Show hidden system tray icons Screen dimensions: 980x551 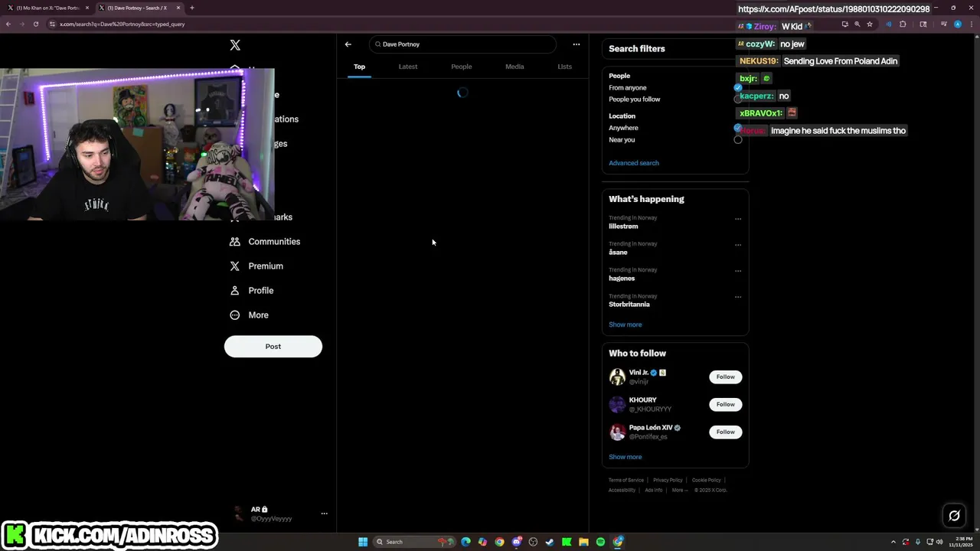point(893,542)
